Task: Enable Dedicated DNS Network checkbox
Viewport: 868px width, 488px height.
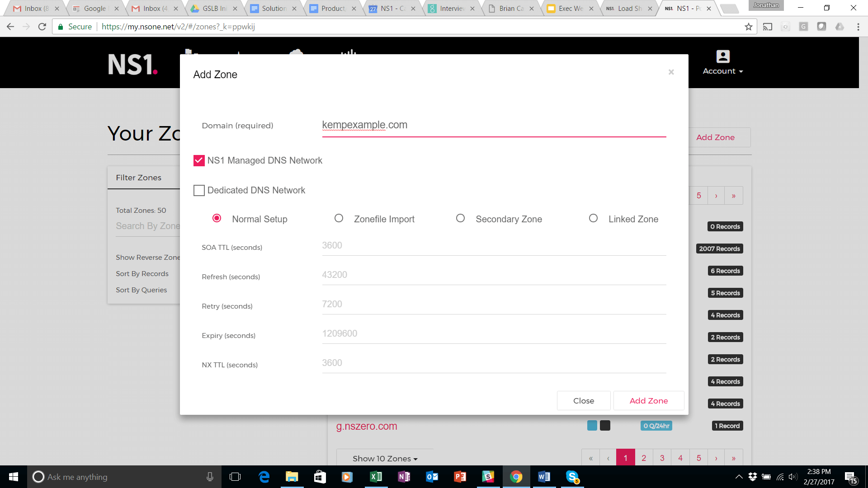Action: coord(199,190)
